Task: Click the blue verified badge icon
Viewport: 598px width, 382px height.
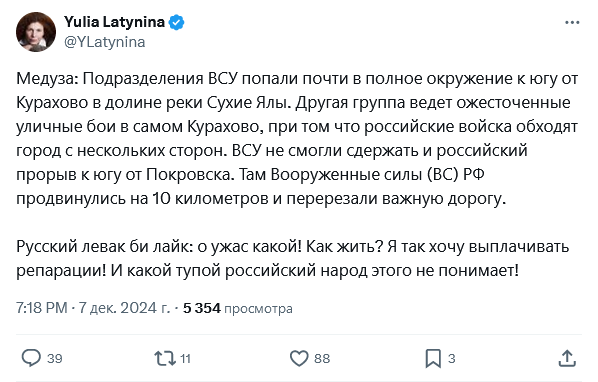Action: [177, 22]
